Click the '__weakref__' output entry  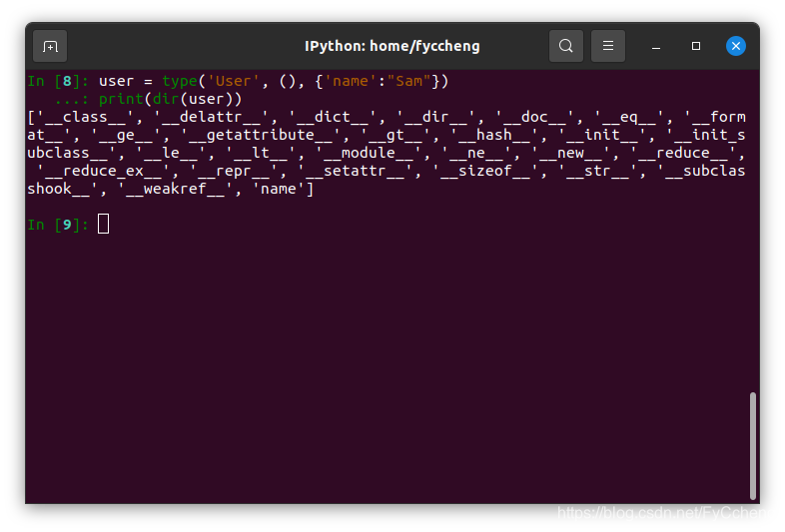(175, 190)
